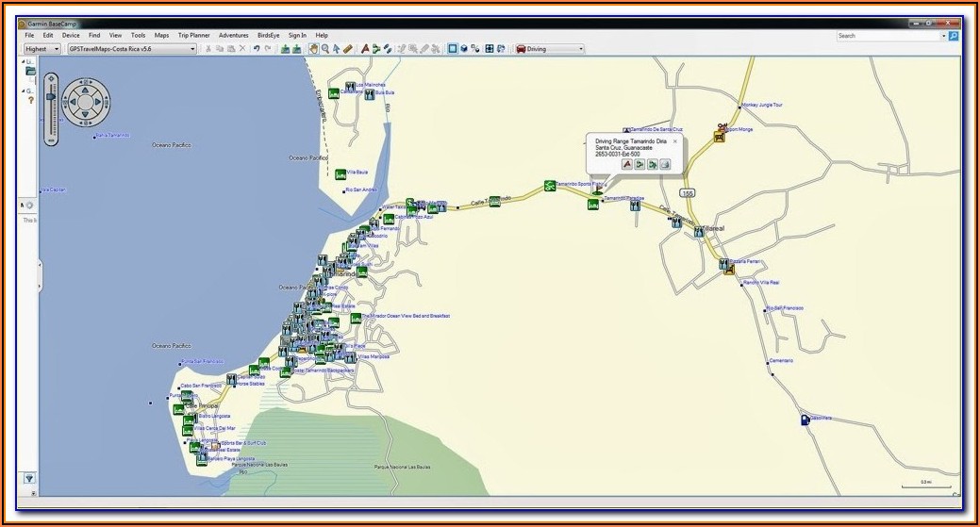Select the New Waypoint flag tool
980x527 pixels.
[x=365, y=49]
